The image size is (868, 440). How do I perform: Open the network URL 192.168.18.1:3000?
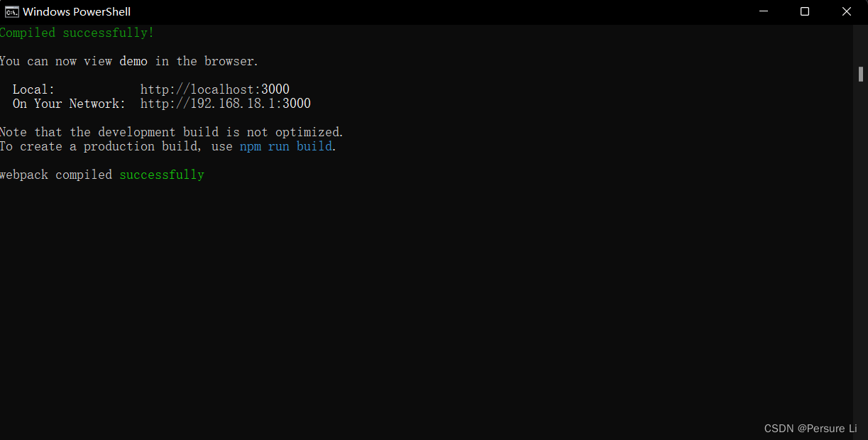225,103
